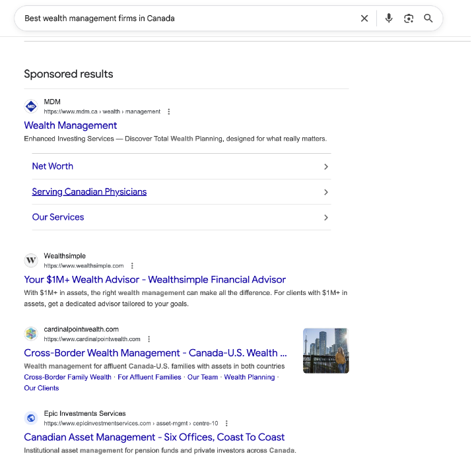The width and height of the screenshot is (476, 460).
Task: Expand the Our Services row chevron
Action: point(325,218)
